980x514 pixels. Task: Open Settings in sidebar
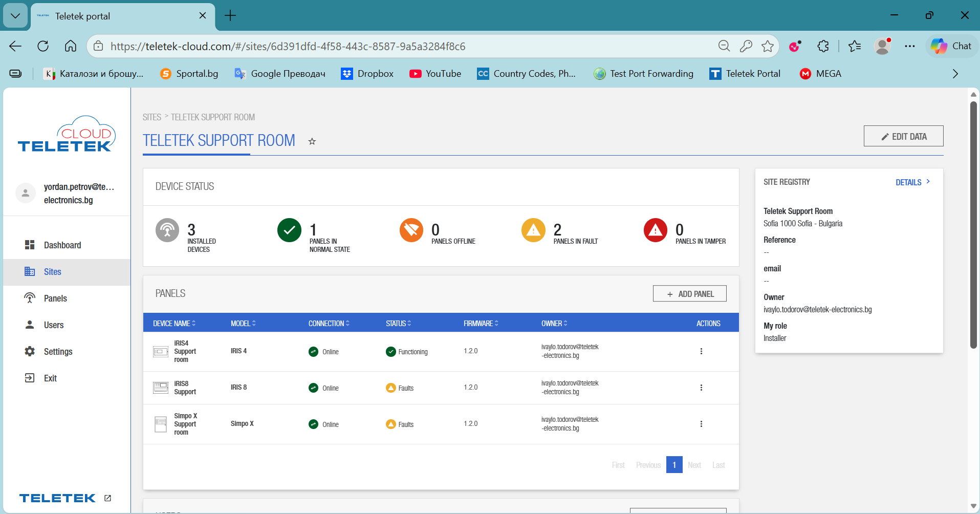coord(67,352)
